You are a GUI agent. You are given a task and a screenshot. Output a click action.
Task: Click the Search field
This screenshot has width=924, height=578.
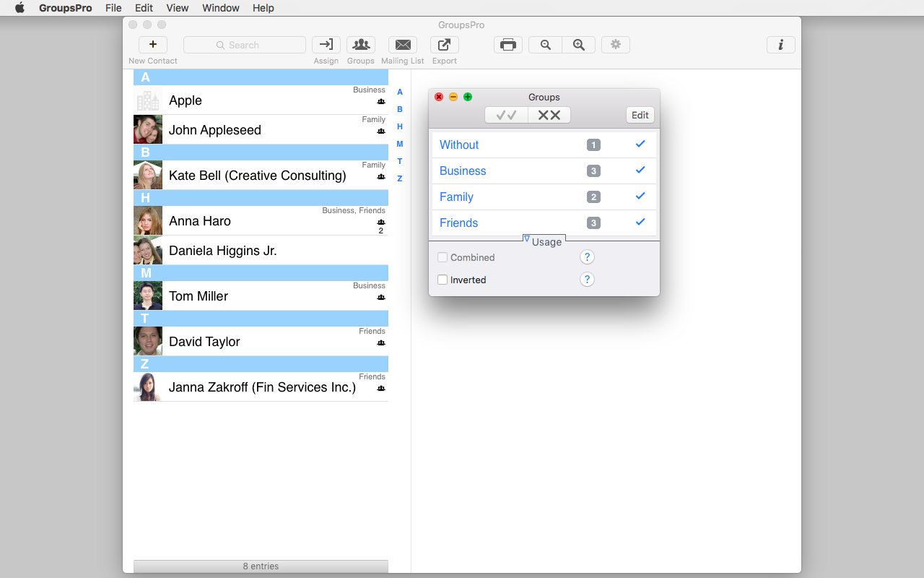pos(245,45)
